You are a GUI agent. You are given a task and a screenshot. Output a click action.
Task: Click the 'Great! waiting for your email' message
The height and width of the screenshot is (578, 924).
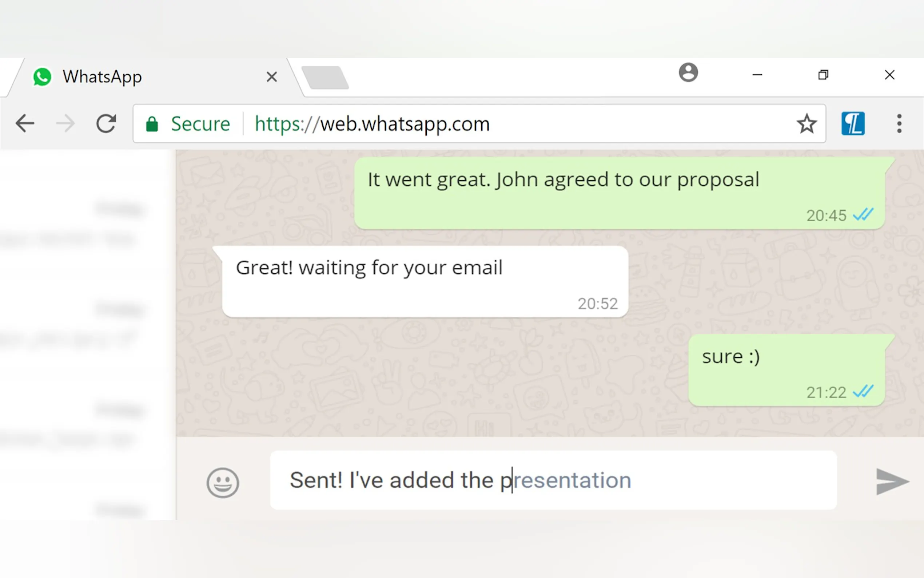(425, 281)
